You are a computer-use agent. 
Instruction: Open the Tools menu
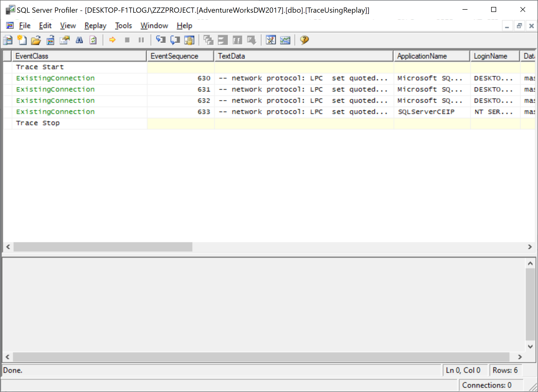[x=123, y=26]
